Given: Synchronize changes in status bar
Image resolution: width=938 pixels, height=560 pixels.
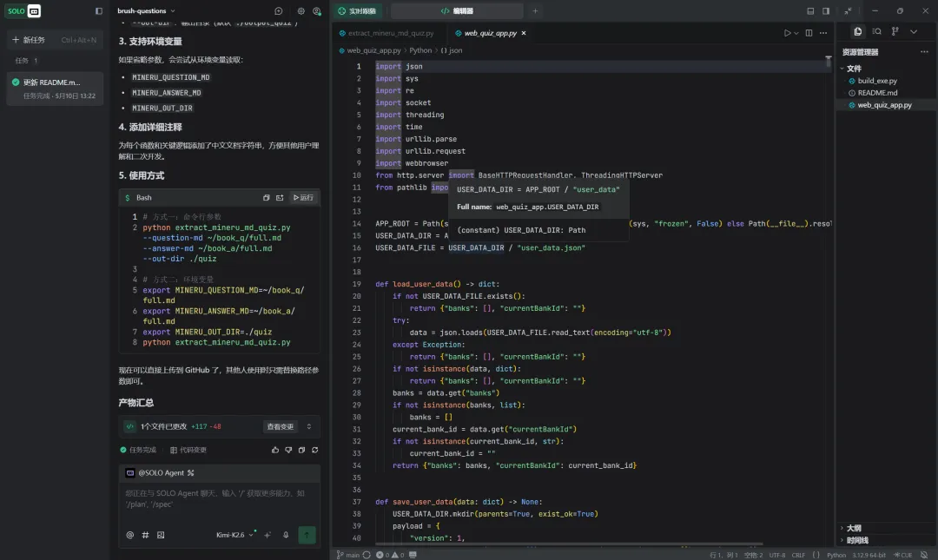Looking at the screenshot, I should pos(367,555).
